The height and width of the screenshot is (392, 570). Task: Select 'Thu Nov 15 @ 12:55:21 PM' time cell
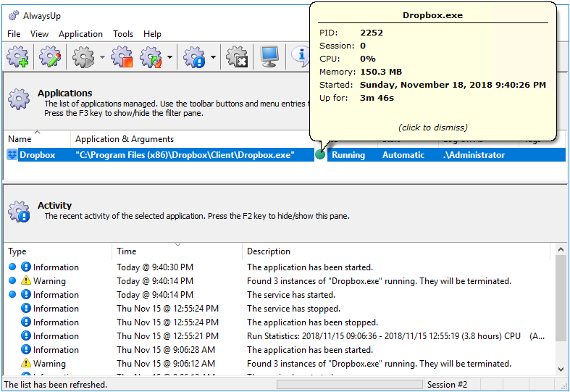coord(167,336)
